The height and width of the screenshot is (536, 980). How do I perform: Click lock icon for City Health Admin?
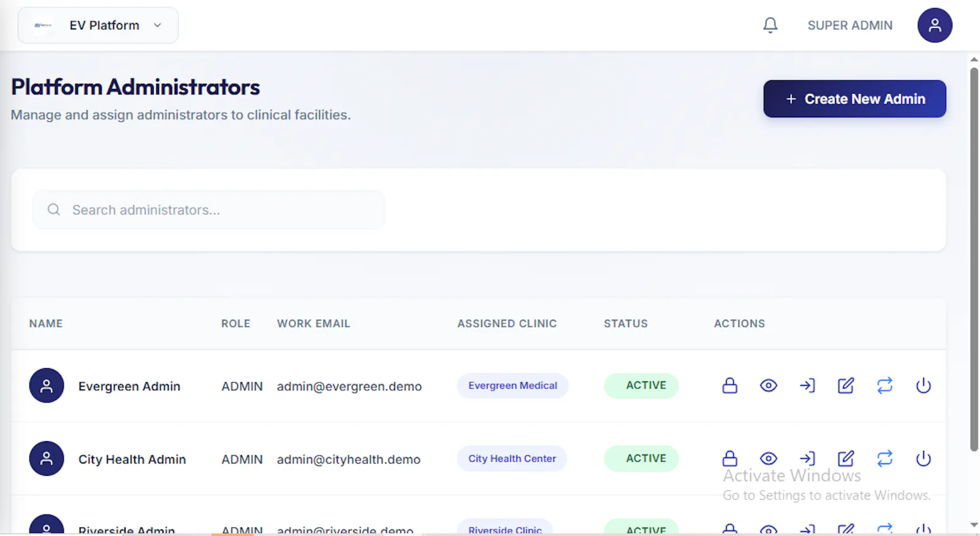pyautogui.click(x=729, y=458)
